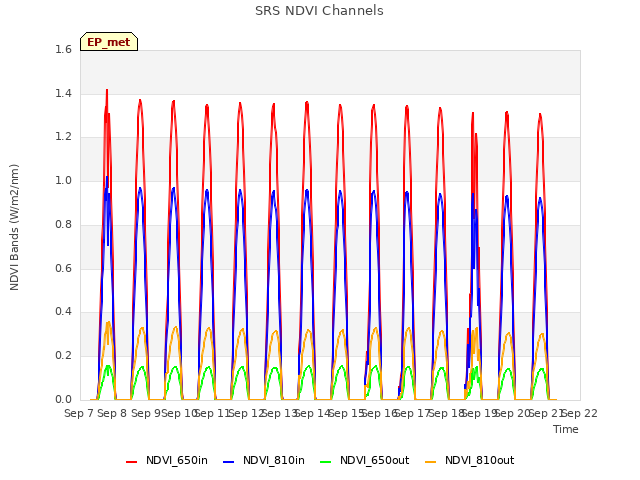640x480 pixels.
Task: Click the 0.8 y-axis tick label
Action: [63, 224]
